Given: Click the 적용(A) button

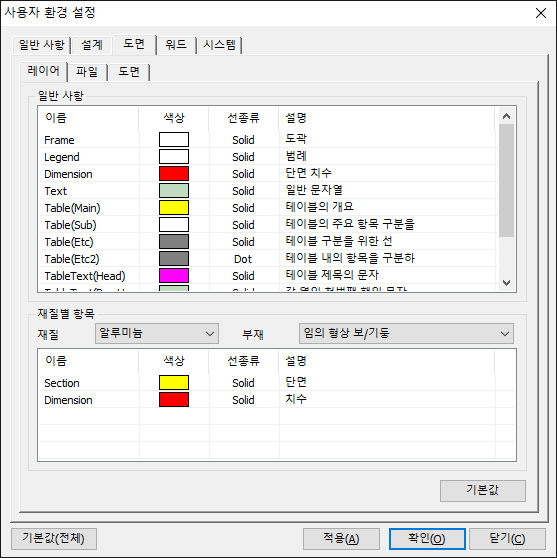Looking at the screenshot, I should click(x=341, y=538).
